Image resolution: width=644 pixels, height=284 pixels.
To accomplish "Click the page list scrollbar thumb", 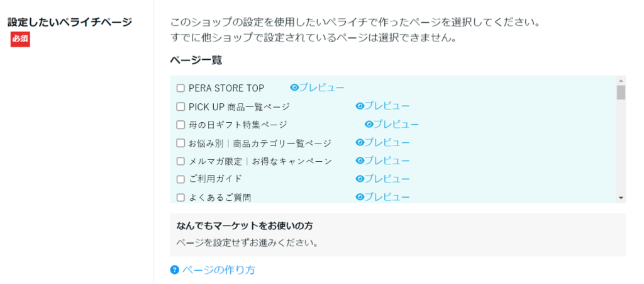I will pyautogui.click(x=621, y=93).
